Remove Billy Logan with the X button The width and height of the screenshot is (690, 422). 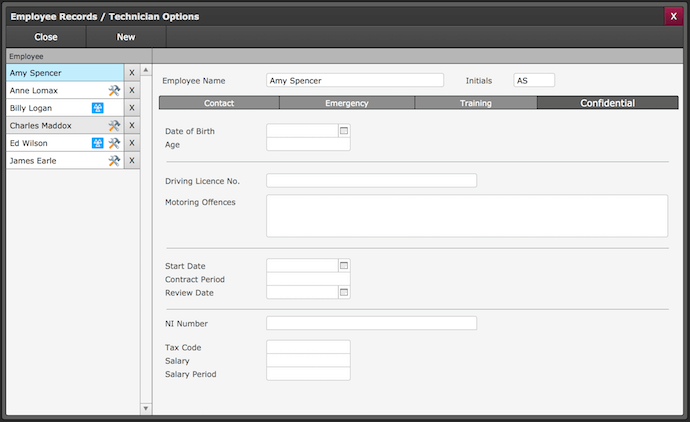point(131,108)
